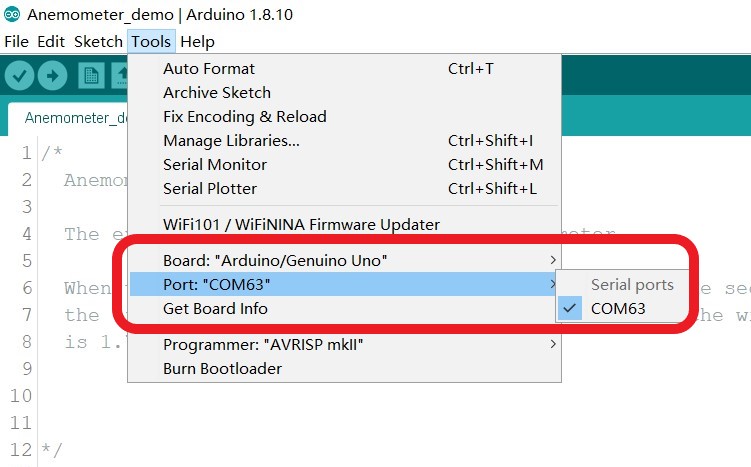
Task: Click the Arduino logo in title bar
Action: [x=11, y=14]
